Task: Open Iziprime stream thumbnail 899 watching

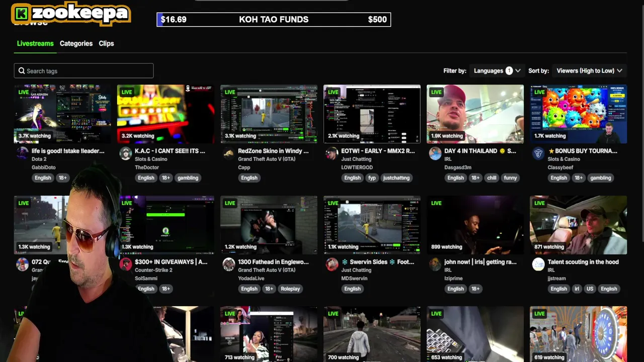Action: 475,225
